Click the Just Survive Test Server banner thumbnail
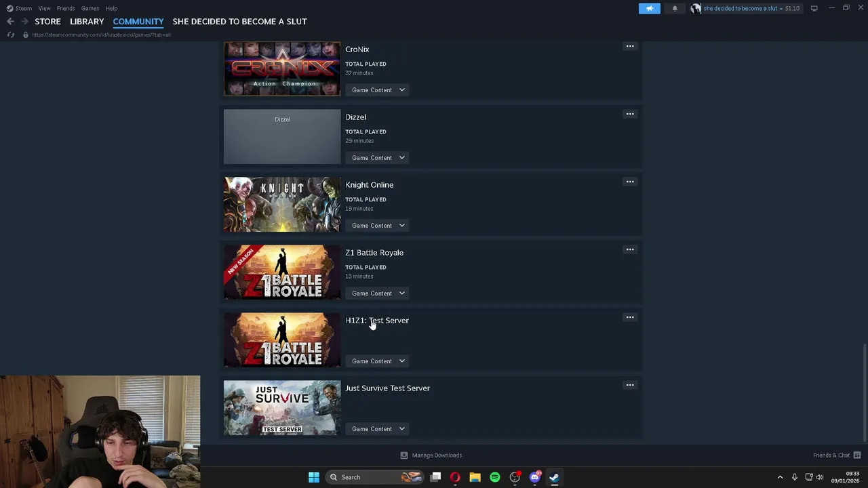868x488 pixels. [282, 408]
